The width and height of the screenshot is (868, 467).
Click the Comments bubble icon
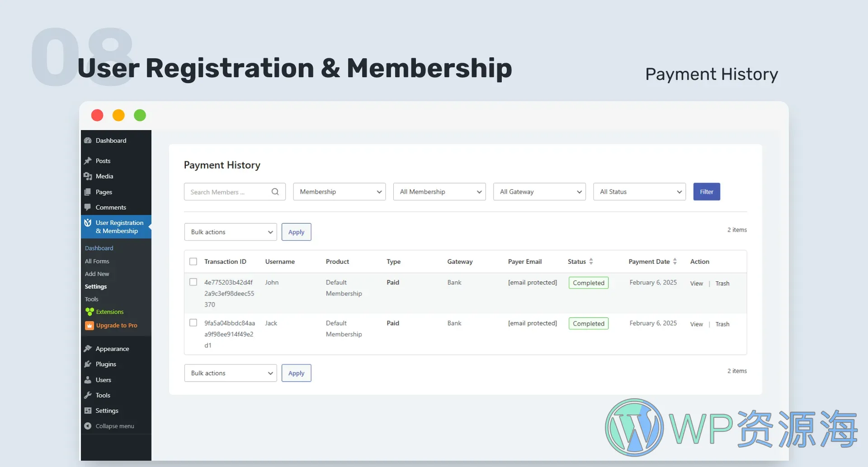tap(88, 207)
